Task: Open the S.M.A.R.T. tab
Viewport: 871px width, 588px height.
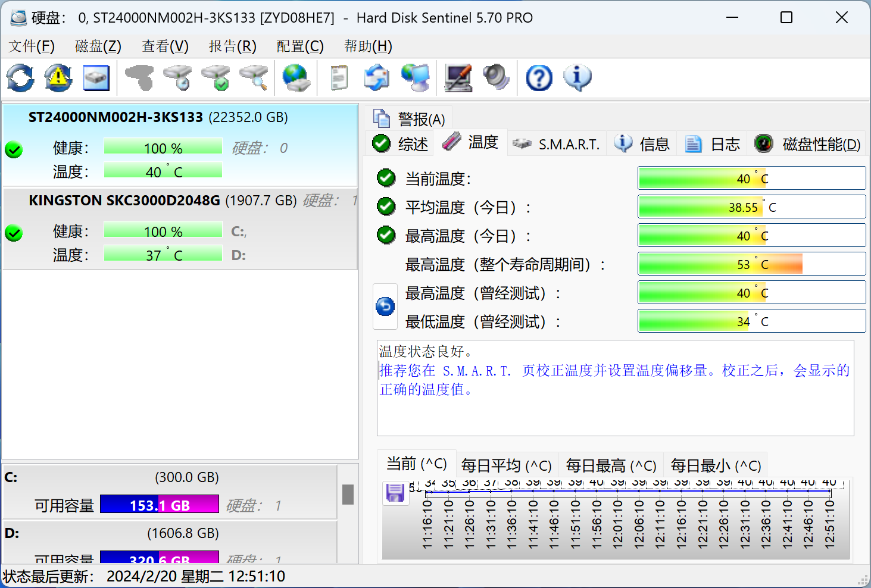Action: [556, 144]
